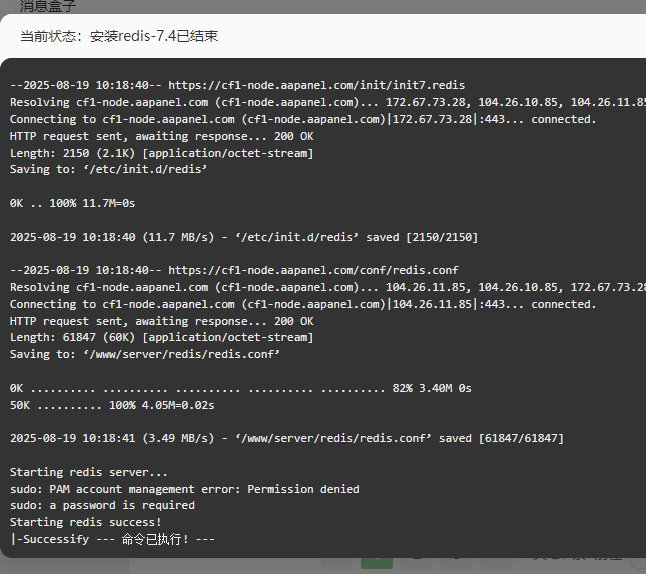The image size is (646, 574).
Task: Click the page button right of the green one
Action: (x=417, y=563)
